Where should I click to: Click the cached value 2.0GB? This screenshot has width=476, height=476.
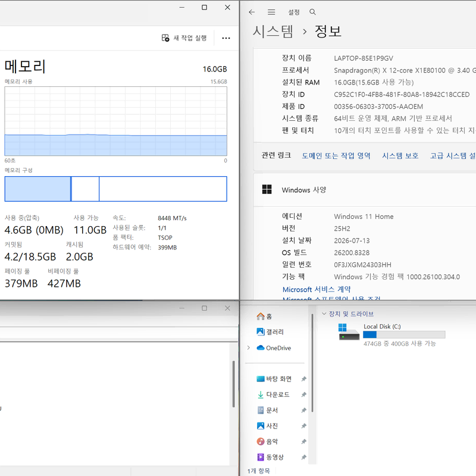80,256
